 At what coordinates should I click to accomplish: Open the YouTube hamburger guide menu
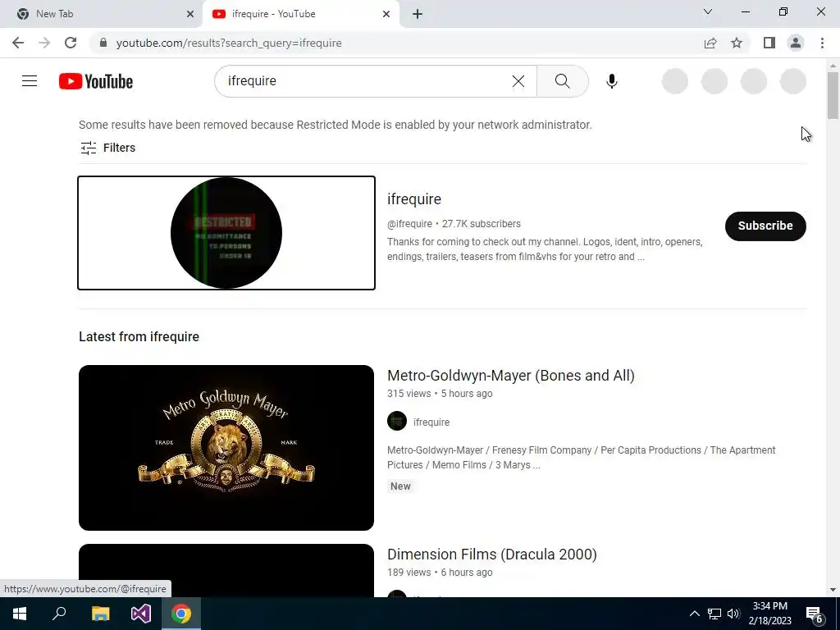[30, 81]
